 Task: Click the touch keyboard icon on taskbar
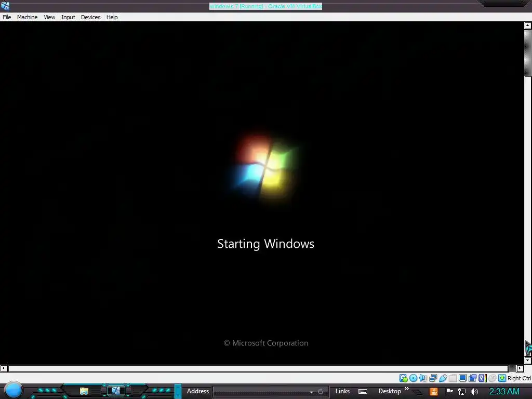pos(363,392)
